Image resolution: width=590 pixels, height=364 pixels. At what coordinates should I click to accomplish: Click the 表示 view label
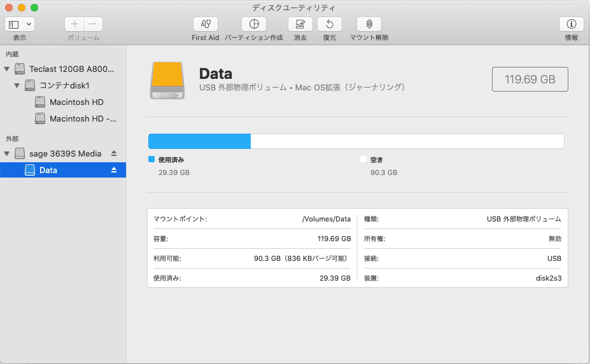(20, 38)
